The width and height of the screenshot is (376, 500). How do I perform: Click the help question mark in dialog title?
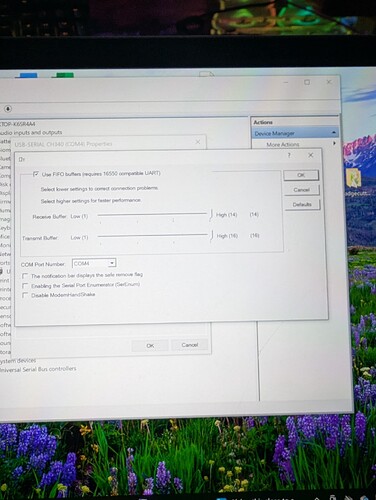pyautogui.click(x=289, y=155)
